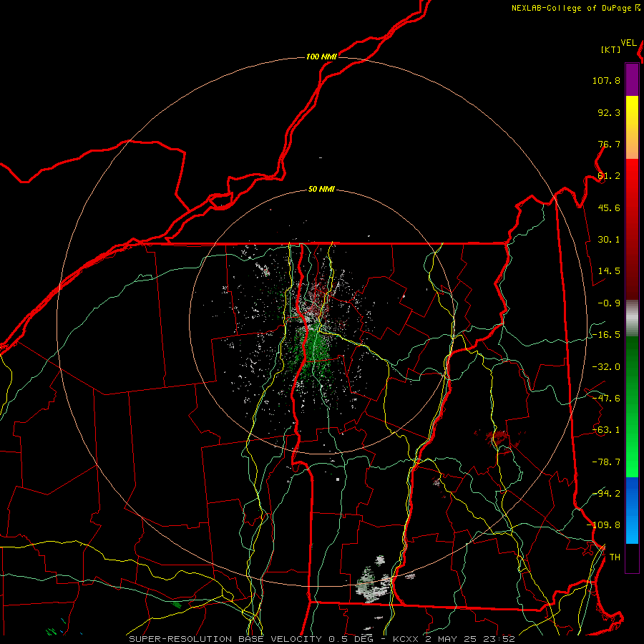Click the yellow segment of velocity color bar

[632, 127]
